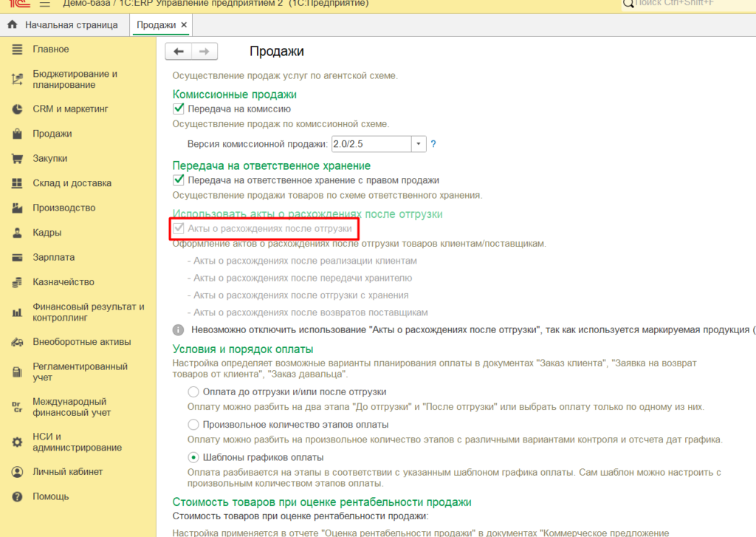Open Склад и доставка grid icon
The width and height of the screenshot is (756, 537).
[x=18, y=183]
